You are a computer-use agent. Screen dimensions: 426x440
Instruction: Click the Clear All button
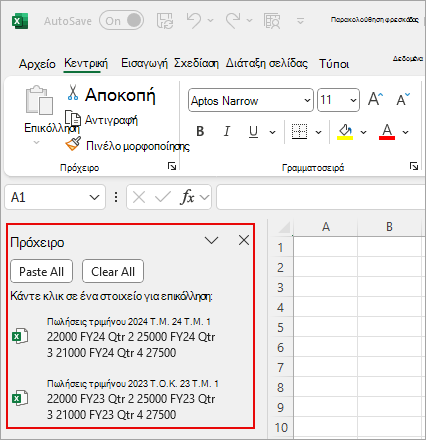[x=113, y=271]
